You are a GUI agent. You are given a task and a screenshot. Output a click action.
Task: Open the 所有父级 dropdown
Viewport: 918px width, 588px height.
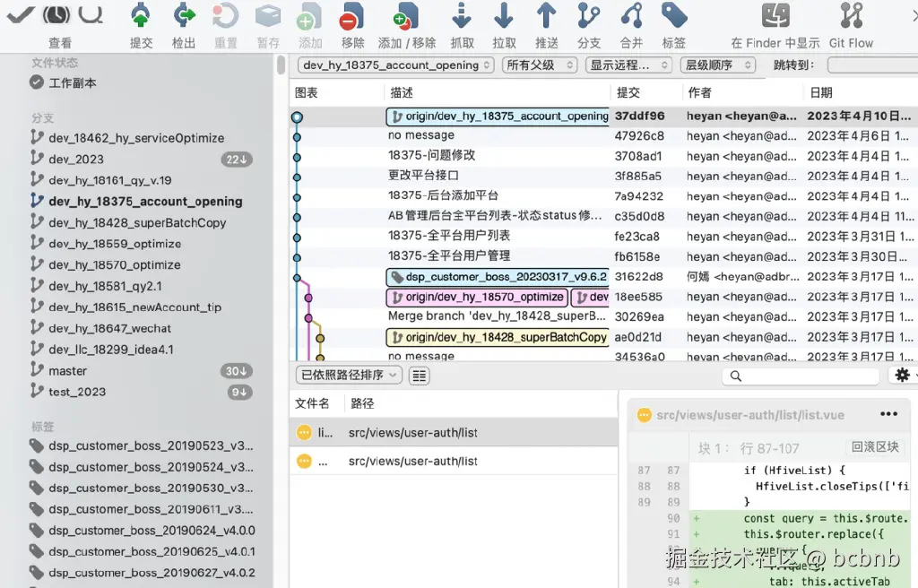[539, 65]
